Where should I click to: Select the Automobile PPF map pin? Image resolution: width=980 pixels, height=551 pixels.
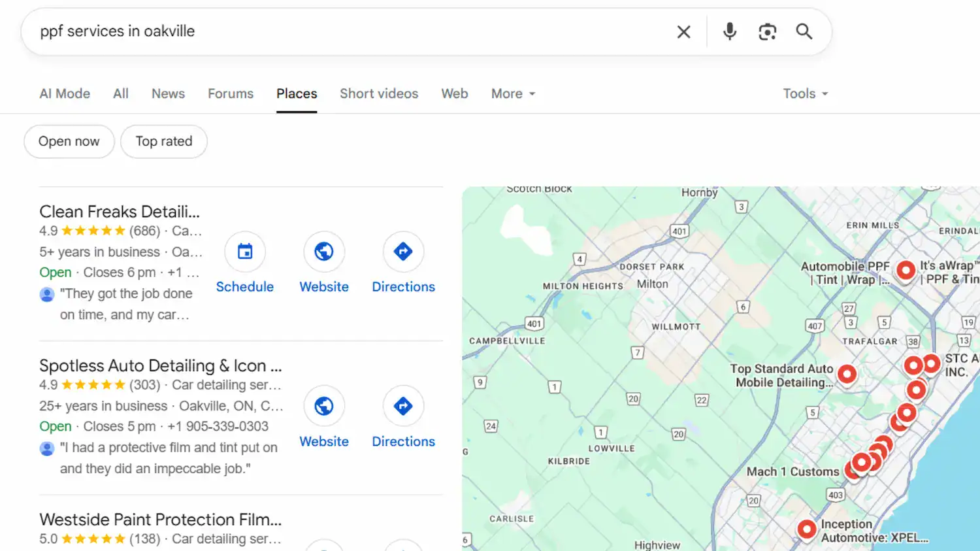pyautogui.click(x=906, y=270)
